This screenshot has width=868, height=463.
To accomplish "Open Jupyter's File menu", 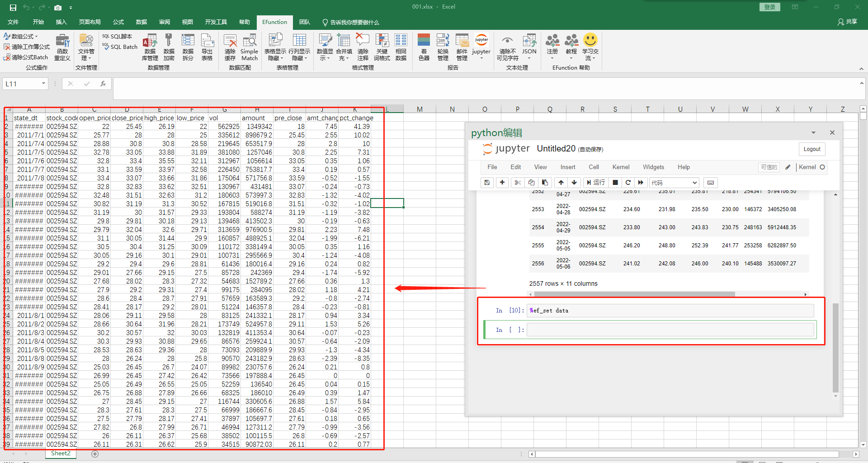I will [492, 167].
